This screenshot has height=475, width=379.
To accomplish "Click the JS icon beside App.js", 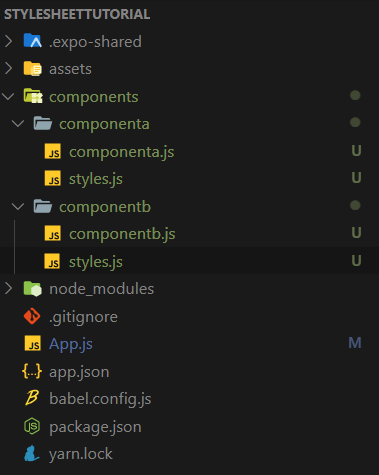I will click(x=33, y=343).
